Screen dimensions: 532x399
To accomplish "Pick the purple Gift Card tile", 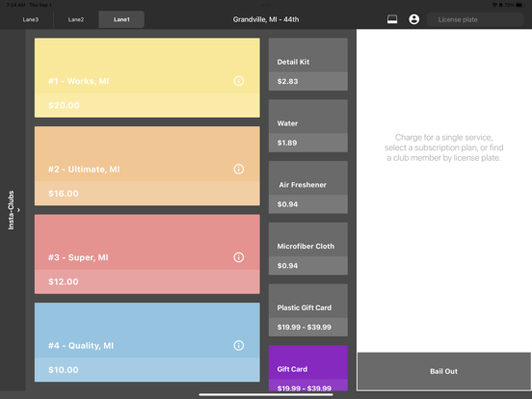I will (308, 368).
